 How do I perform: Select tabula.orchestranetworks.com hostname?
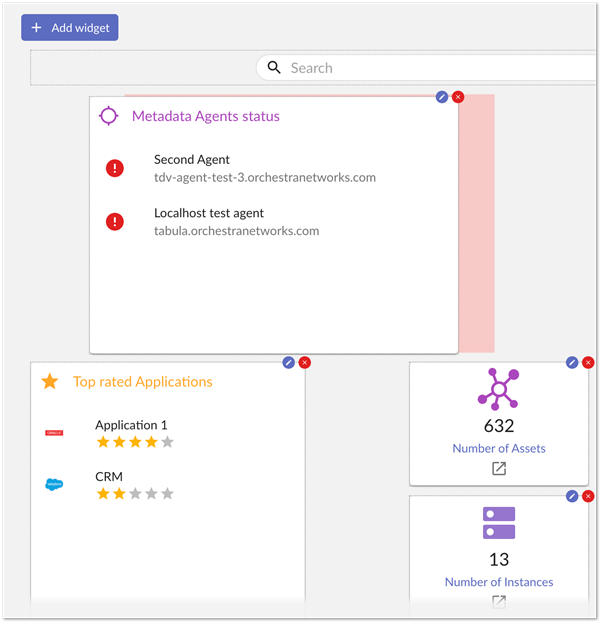236,231
